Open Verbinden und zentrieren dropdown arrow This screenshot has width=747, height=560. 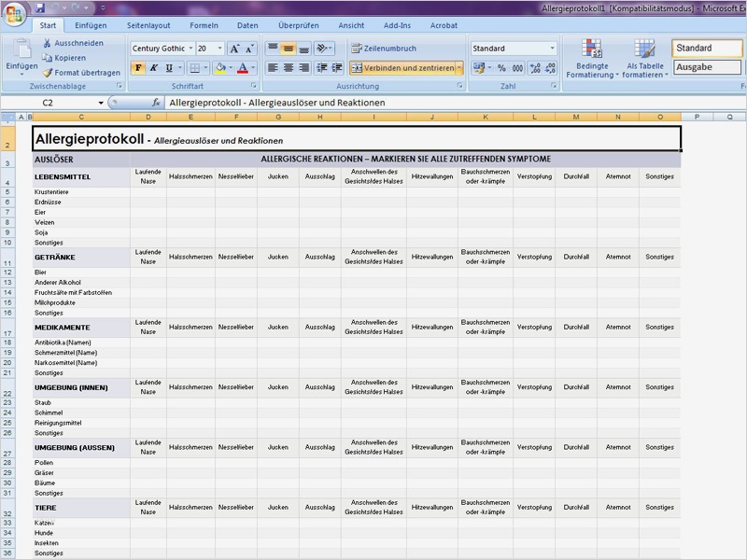(x=459, y=67)
